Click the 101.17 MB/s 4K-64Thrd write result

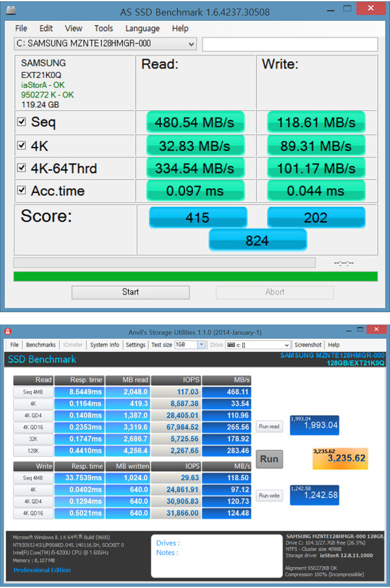point(316,168)
